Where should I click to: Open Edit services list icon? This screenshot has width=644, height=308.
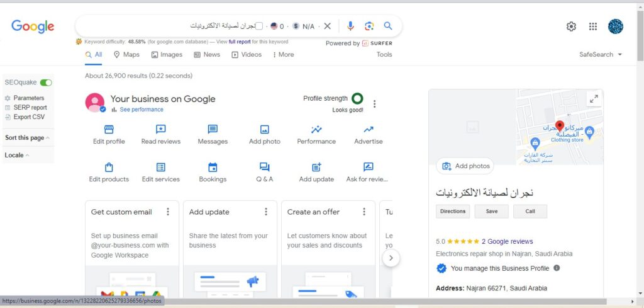(160, 168)
